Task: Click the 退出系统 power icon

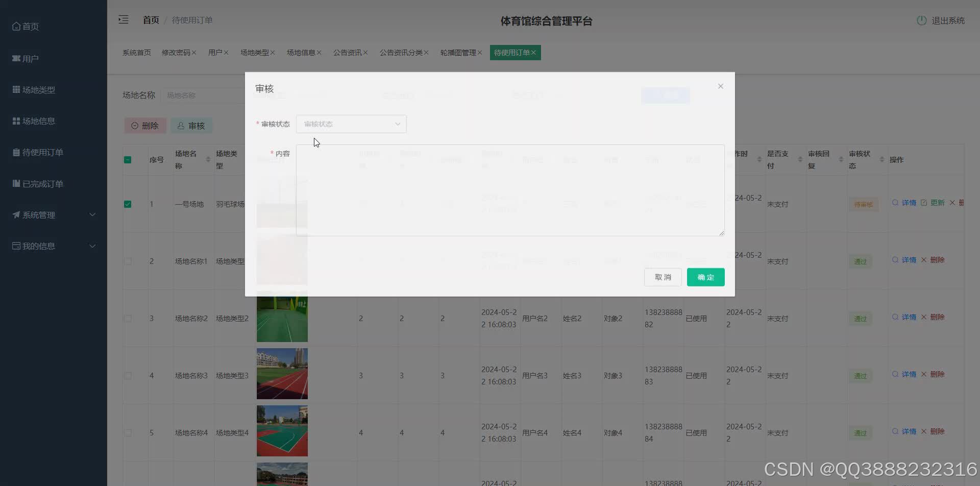Action: (921, 20)
